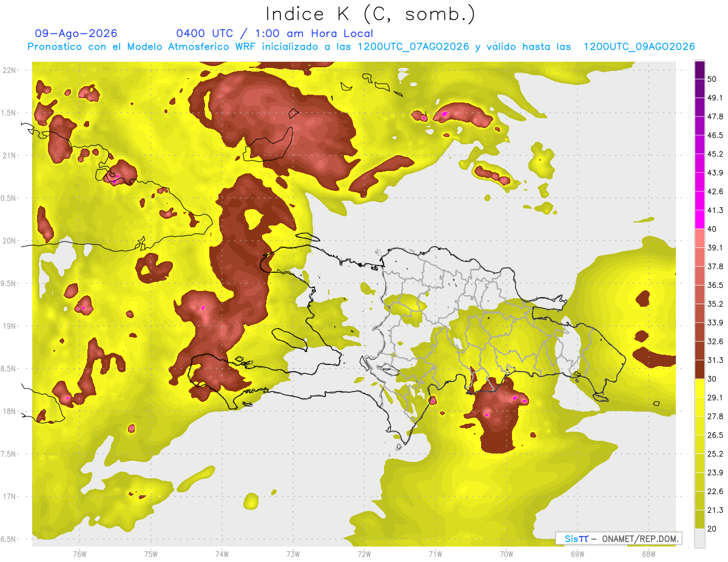Click the colorbar value '33.9'
The height and width of the screenshot is (562, 728).
(715, 323)
